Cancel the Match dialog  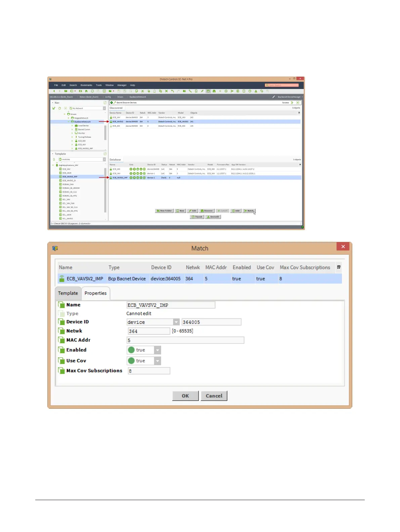coord(214,396)
